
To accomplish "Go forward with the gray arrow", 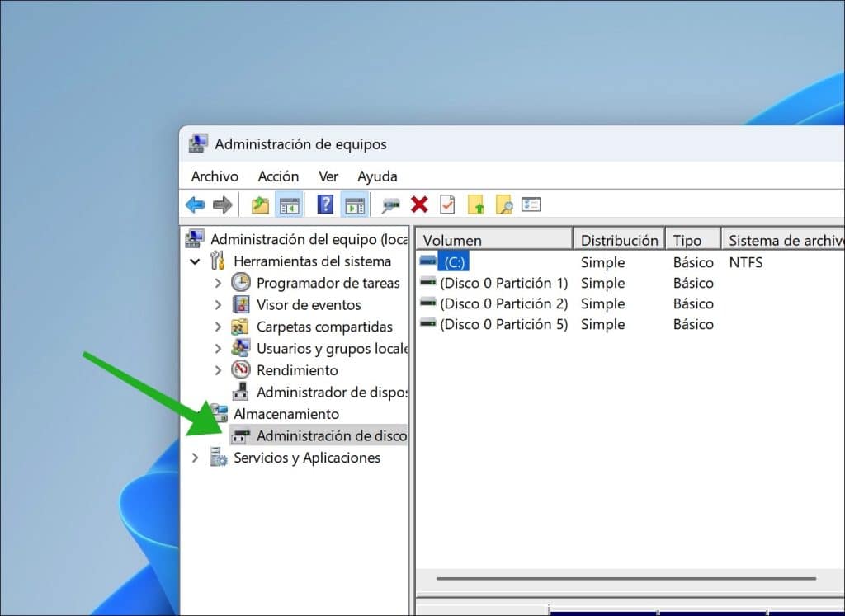I will point(223,205).
